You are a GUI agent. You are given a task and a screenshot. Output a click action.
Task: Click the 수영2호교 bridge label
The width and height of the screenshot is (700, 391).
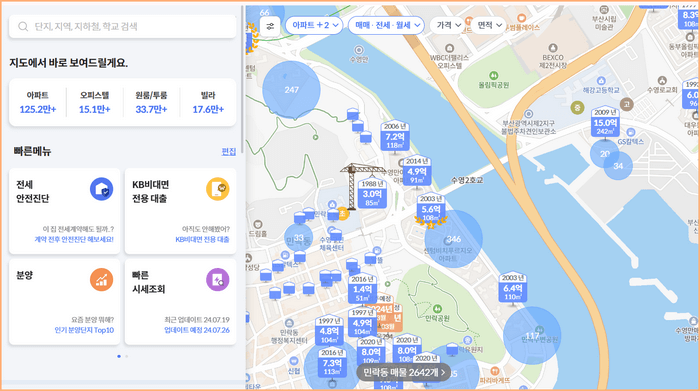coord(467,180)
